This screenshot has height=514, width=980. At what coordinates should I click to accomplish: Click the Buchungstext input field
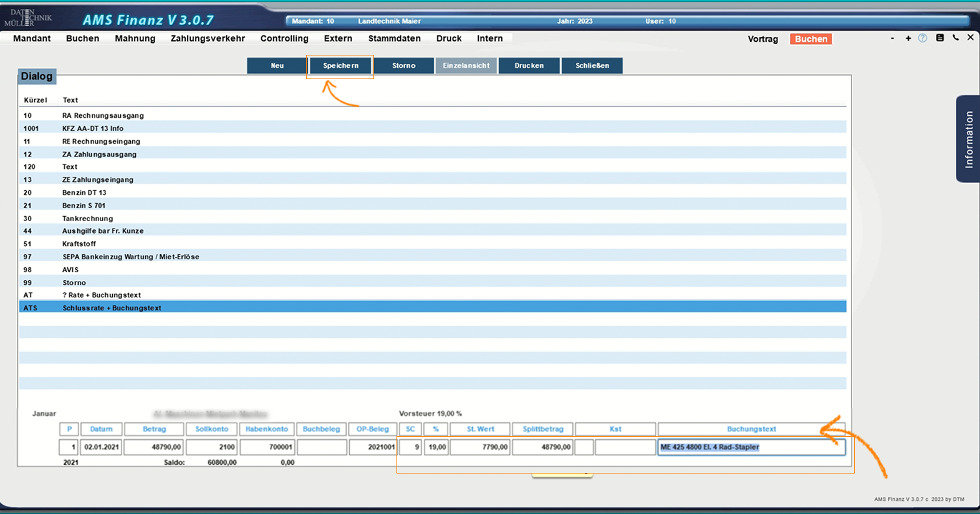(751, 447)
